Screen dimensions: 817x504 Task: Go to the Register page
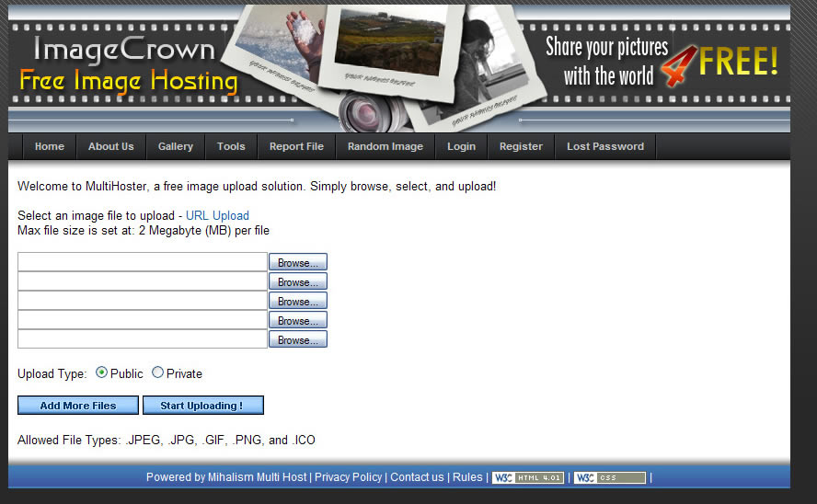coord(521,146)
